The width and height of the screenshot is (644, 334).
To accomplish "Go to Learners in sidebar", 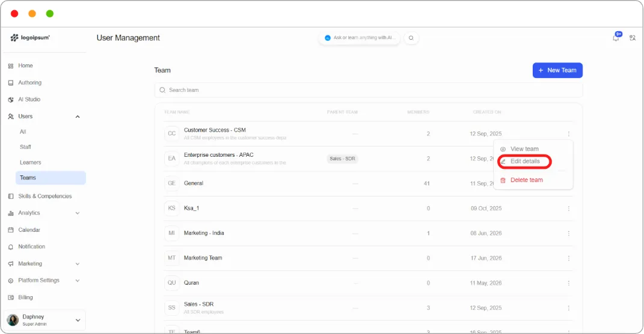I will 31,162.
